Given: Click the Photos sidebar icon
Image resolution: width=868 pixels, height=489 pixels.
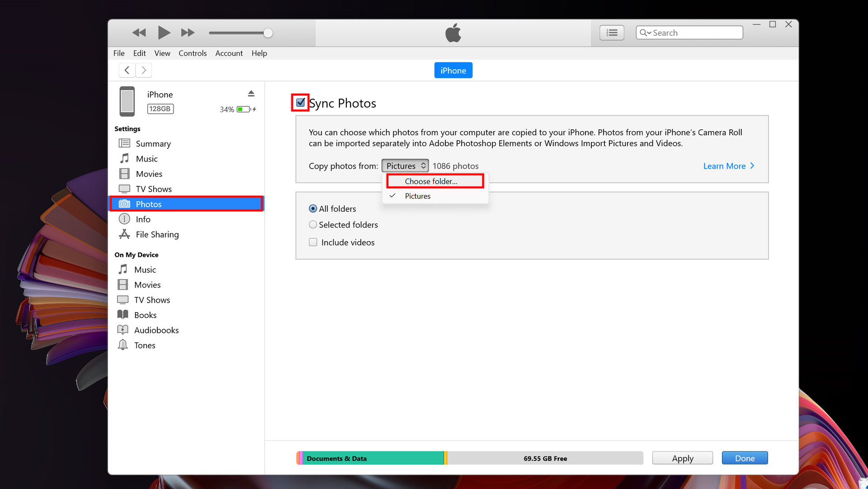Looking at the screenshot, I should tap(123, 204).
